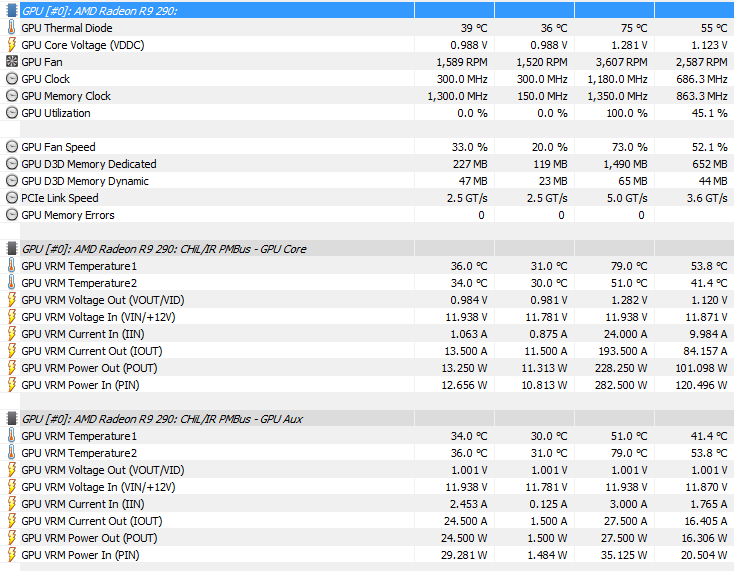Click the 282.500 W maximum power in value
Image resolution: width=734 pixels, height=571 pixels.
click(x=621, y=385)
